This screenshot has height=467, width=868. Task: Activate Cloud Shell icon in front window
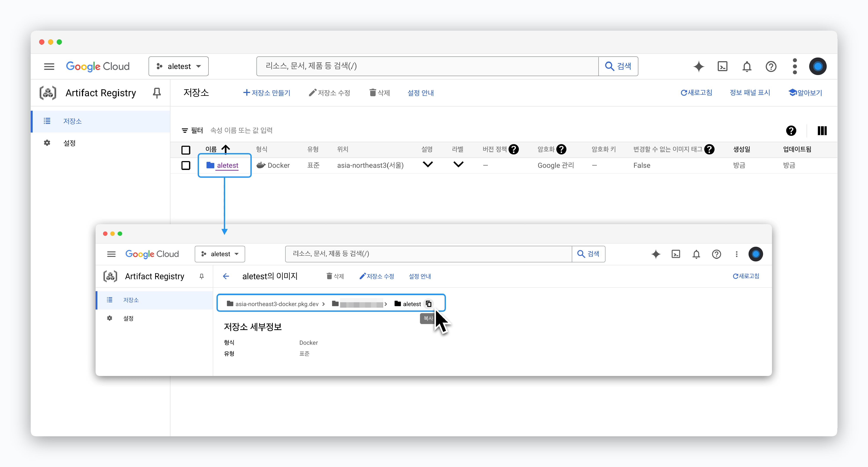point(676,254)
